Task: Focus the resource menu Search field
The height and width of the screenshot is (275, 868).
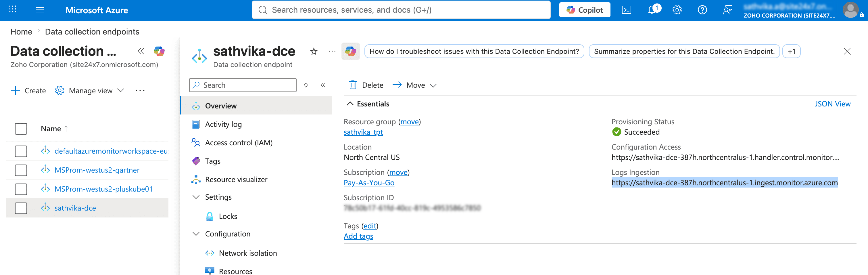Action: [243, 85]
